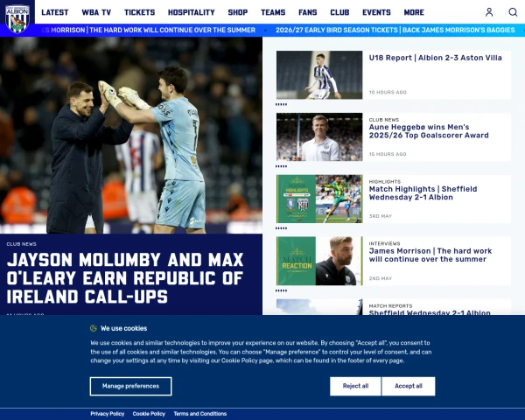The image size is (525, 420).
Task: Open 'James Morrison | The hard work' interview
Action: [x=430, y=255]
